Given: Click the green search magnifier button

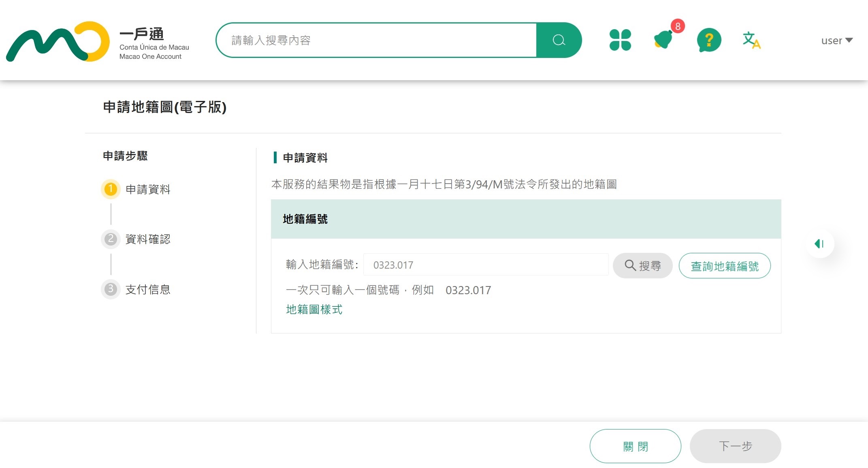Looking at the screenshot, I should click(559, 40).
